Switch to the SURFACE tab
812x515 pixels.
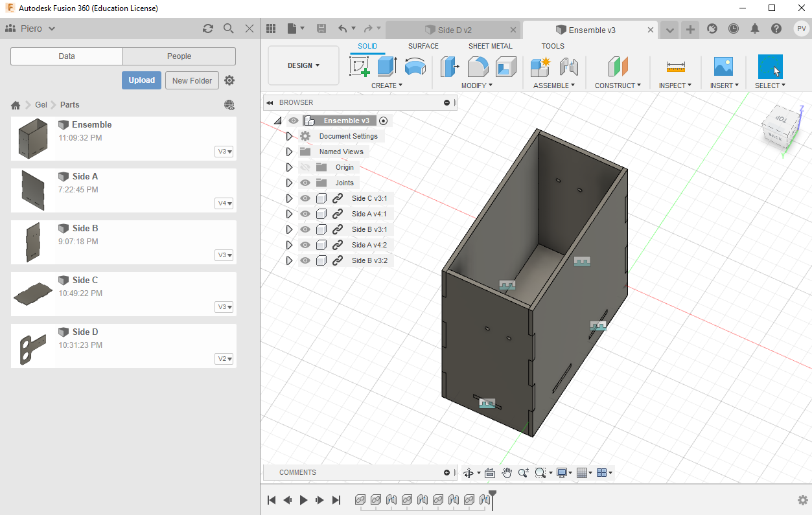click(423, 46)
